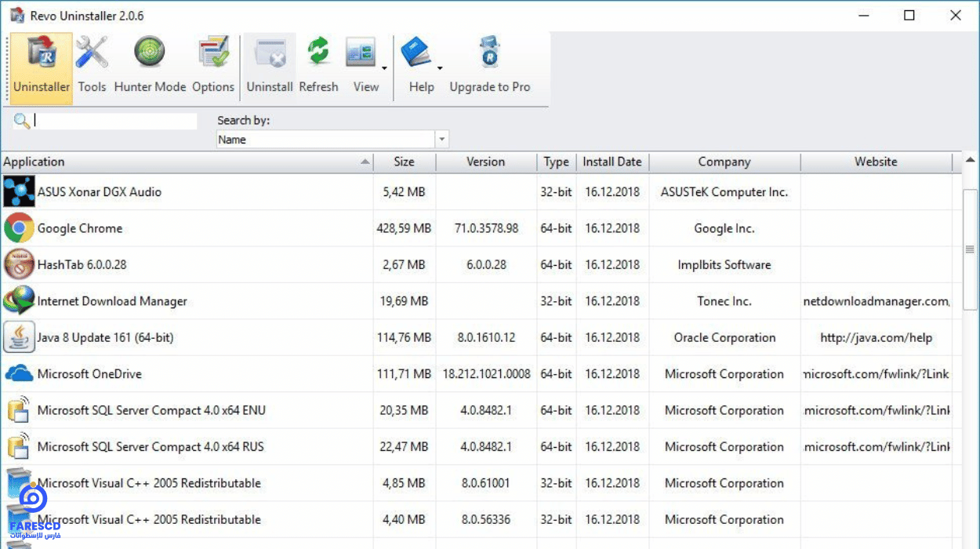980x549 pixels.
Task: Click the Uninstall toolbar button
Action: [270, 65]
